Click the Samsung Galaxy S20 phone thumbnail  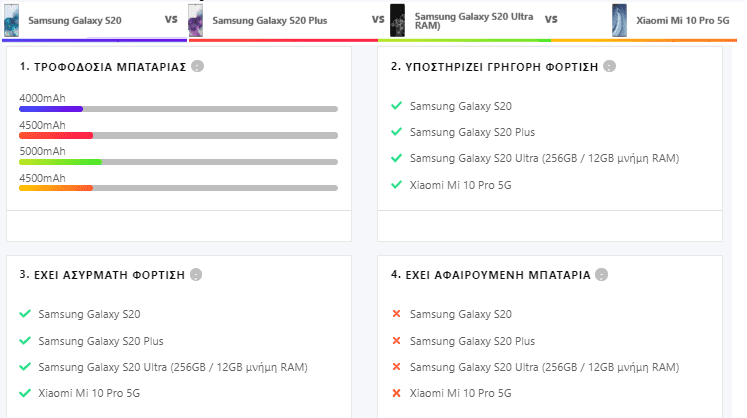pos(11,20)
